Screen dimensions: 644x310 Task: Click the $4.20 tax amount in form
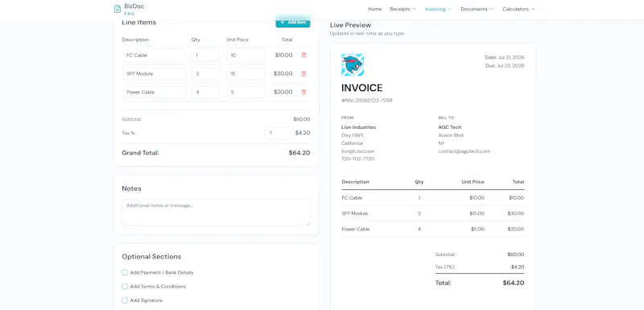tap(303, 133)
